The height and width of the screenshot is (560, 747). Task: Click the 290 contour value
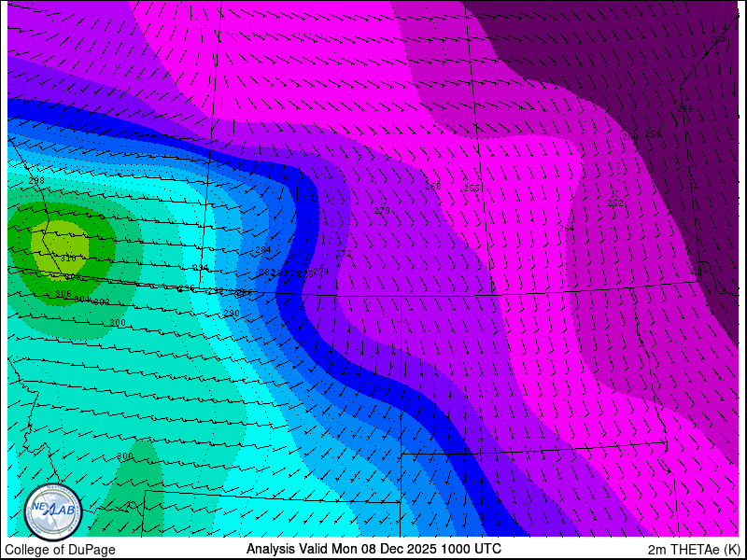coord(232,314)
